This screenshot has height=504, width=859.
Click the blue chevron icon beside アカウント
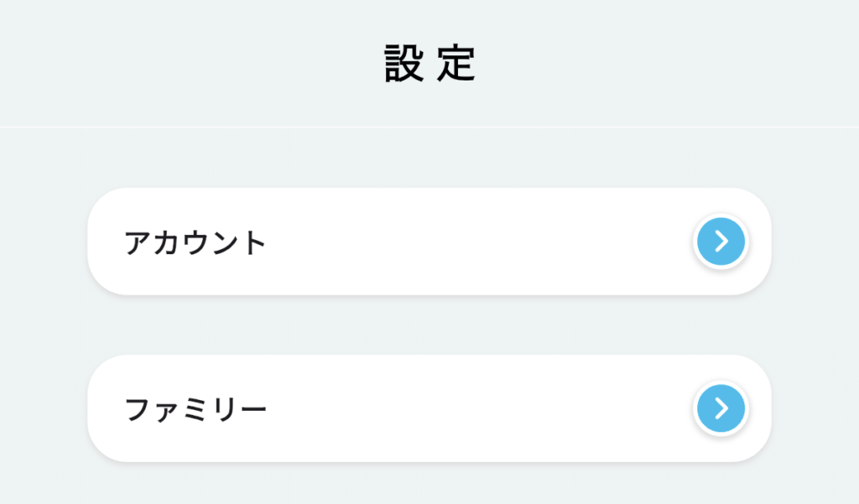pos(721,242)
